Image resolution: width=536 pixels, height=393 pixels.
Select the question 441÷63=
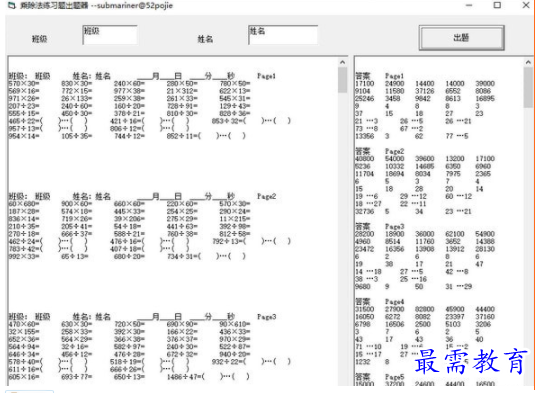tap(182, 226)
